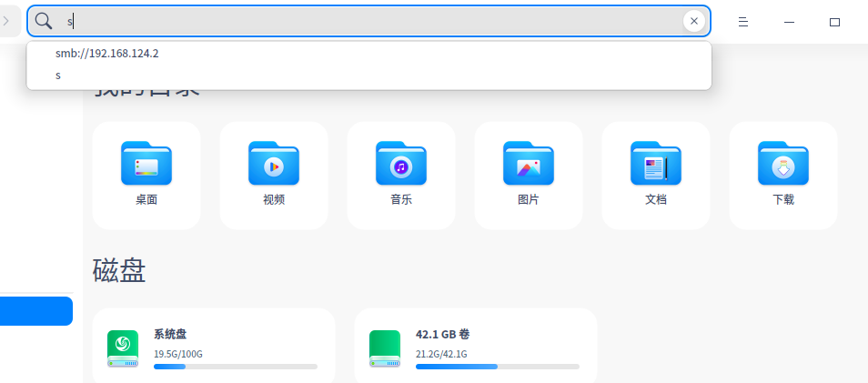Choose the 's' suggestion entry

click(x=368, y=75)
